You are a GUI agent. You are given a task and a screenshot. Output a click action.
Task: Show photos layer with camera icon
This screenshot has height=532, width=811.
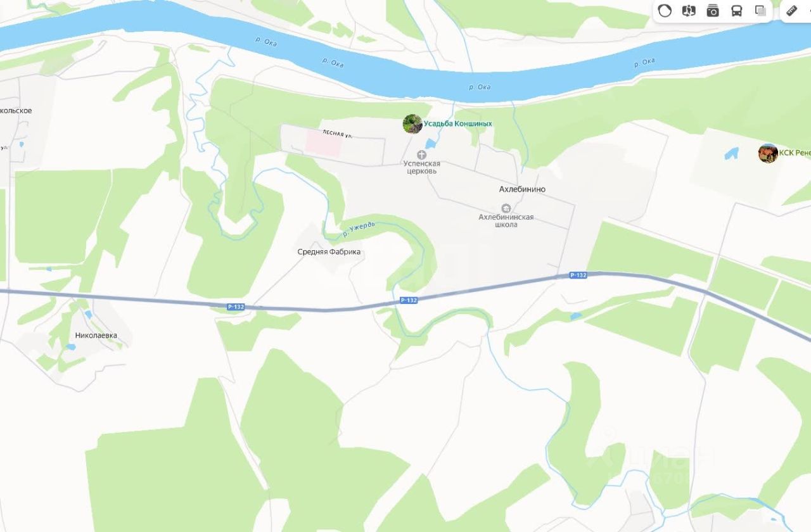pos(713,11)
